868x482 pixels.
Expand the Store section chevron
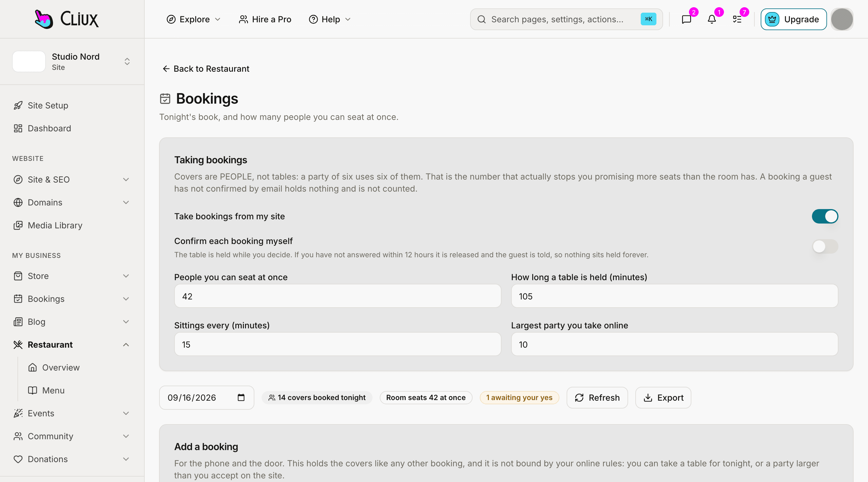coord(126,276)
